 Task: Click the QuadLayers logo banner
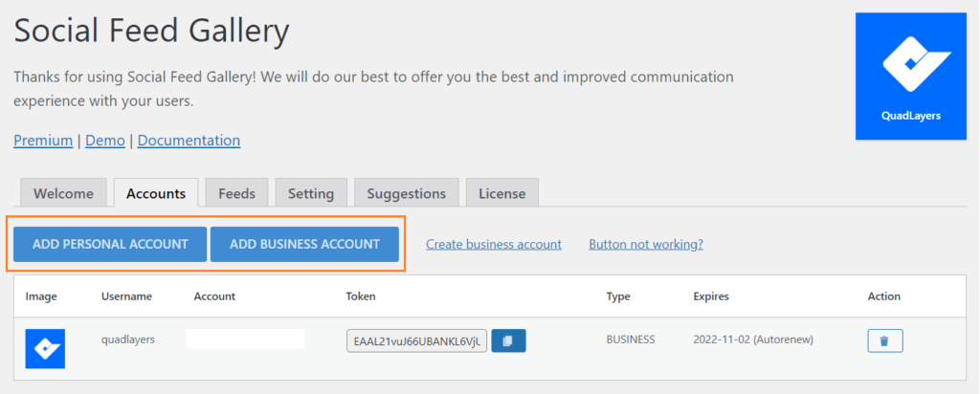[x=911, y=77]
